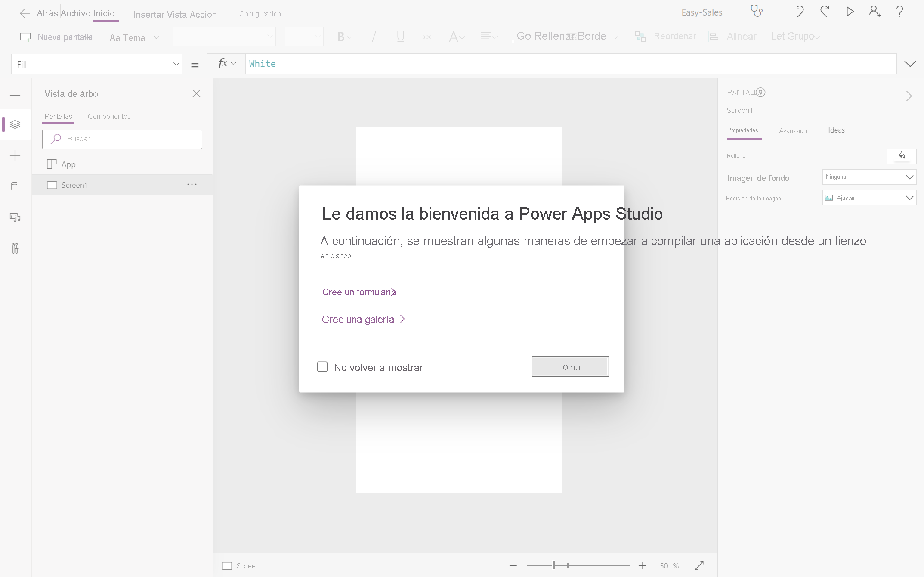The image size is (924, 577).
Task: Open the share user icon
Action: pyautogui.click(x=875, y=11)
